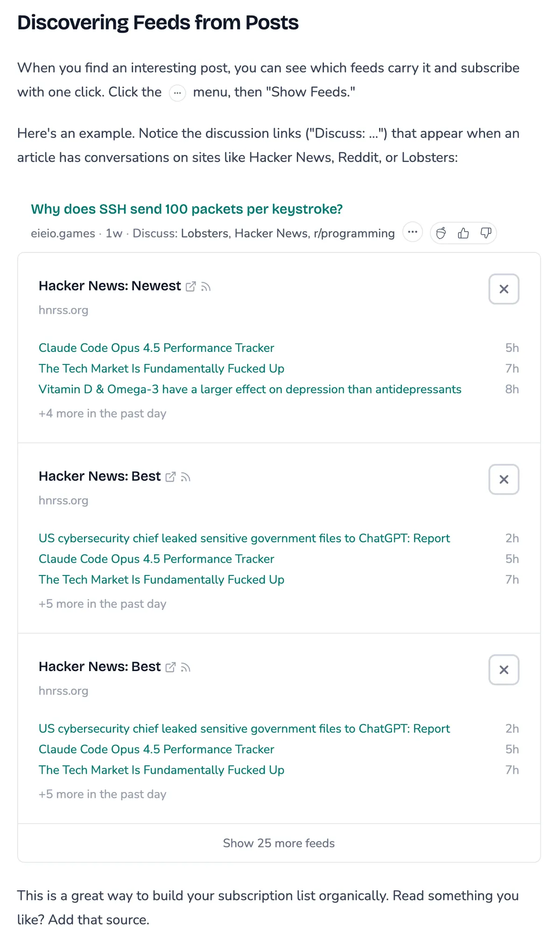Open the Lobsters discussion link
Image resolution: width=560 pixels, height=945 pixels.
point(205,233)
